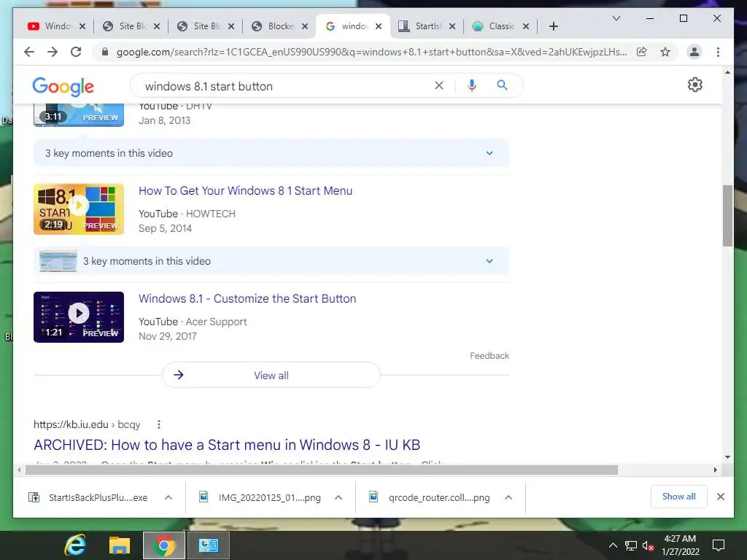Expand key moments for HOWTECH video
Screen dimensions: 747x560
coord(271,261)
